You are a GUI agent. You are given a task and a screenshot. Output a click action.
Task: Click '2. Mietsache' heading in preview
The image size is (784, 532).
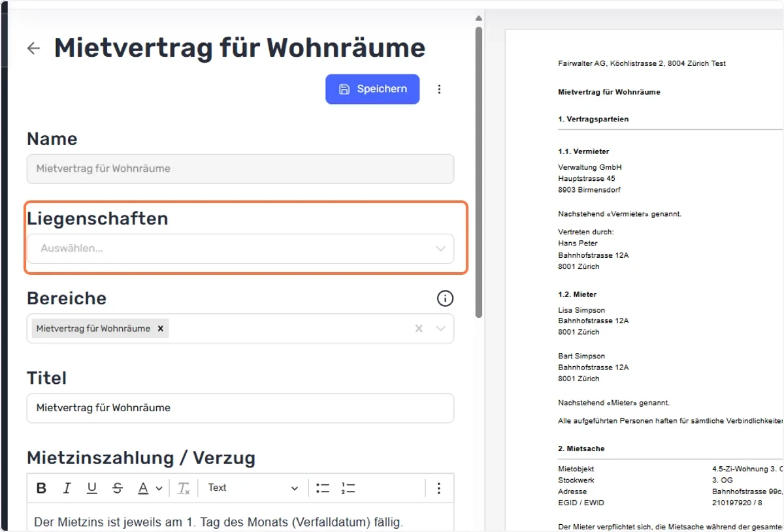click(x=581, y=448)
